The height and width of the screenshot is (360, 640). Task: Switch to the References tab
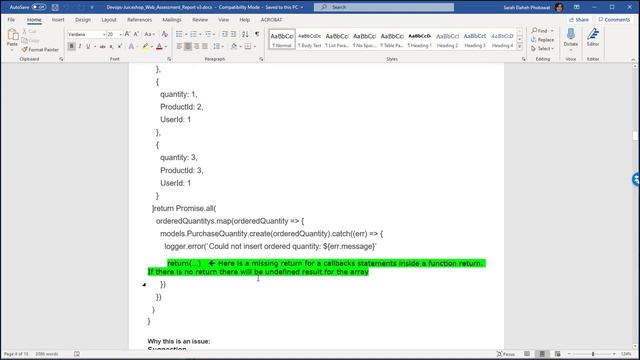click(139, 20)
